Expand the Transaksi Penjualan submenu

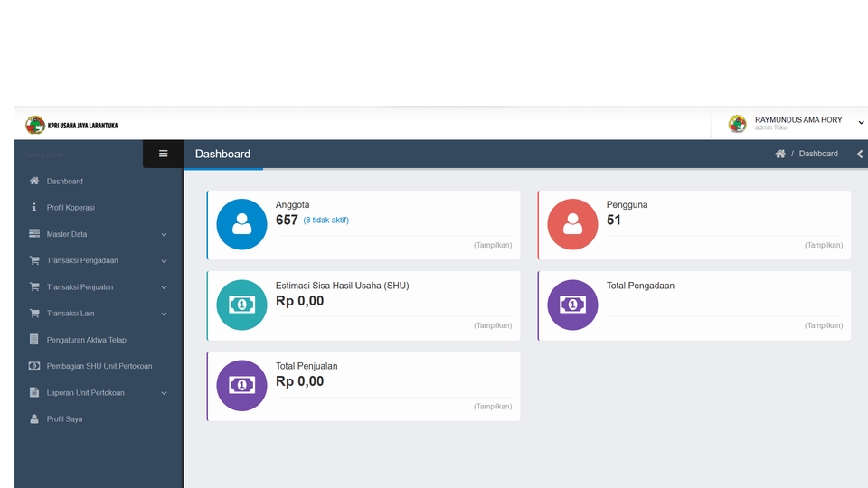click(x=99, y=287)
